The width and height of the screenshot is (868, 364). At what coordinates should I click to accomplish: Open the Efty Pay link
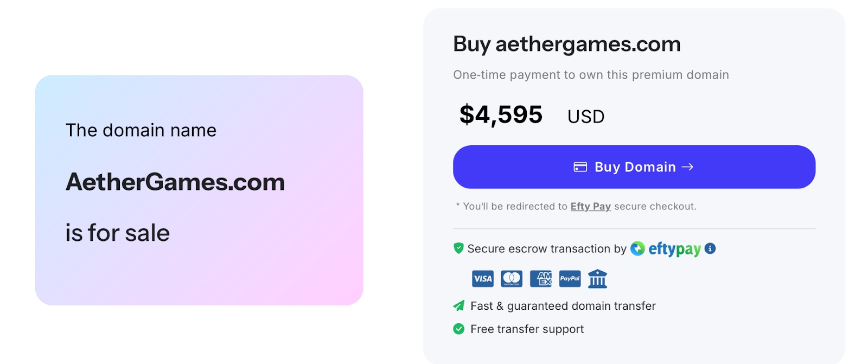point(590,207)
